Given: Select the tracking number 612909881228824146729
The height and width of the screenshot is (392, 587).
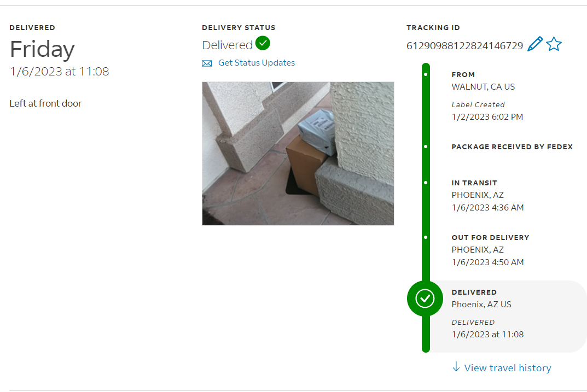Looking at the screenshot, I should (464, 45).
